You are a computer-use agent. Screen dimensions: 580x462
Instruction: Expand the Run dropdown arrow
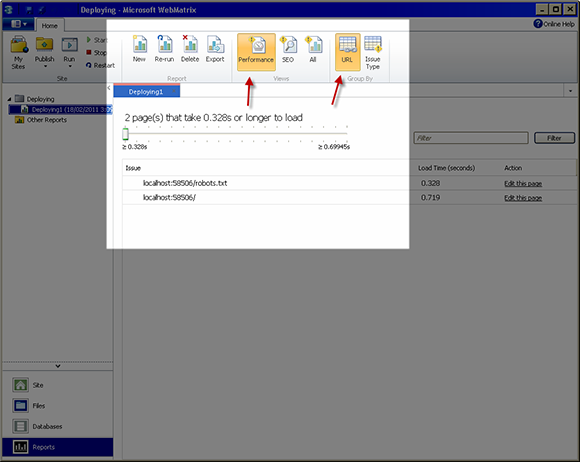pos(70,67)
